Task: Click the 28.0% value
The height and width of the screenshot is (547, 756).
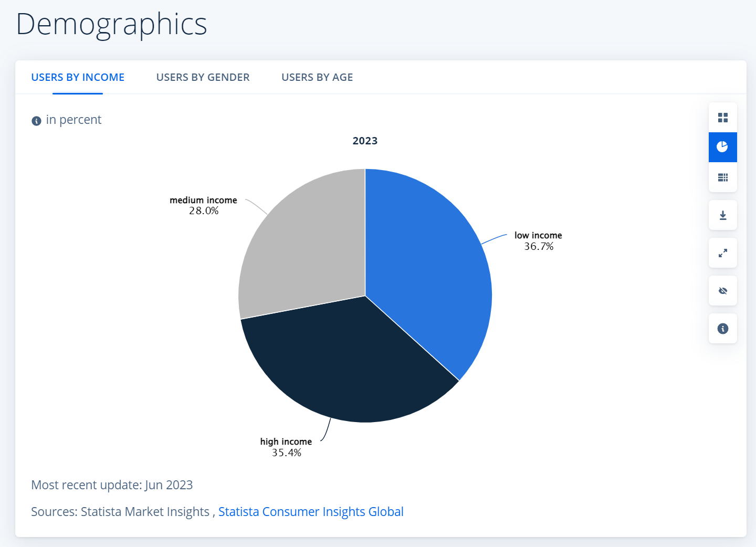Action: point(204,211)
